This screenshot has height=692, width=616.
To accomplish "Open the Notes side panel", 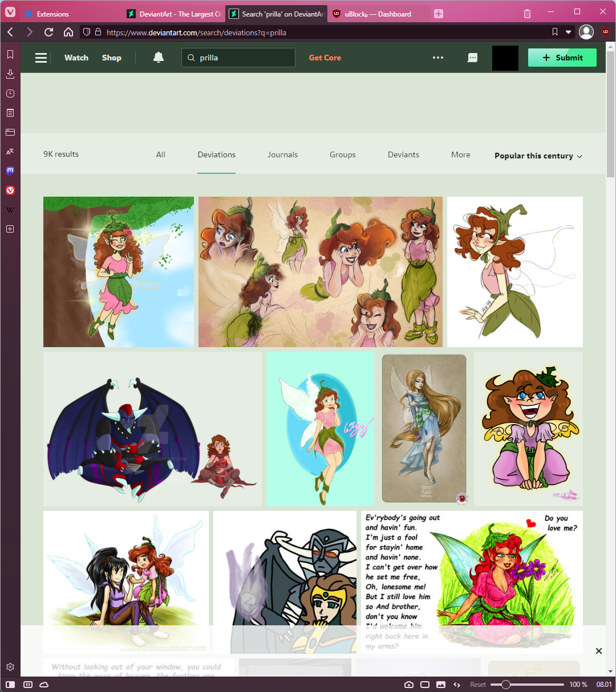I will pyautogui.click(x=10, y=113).
